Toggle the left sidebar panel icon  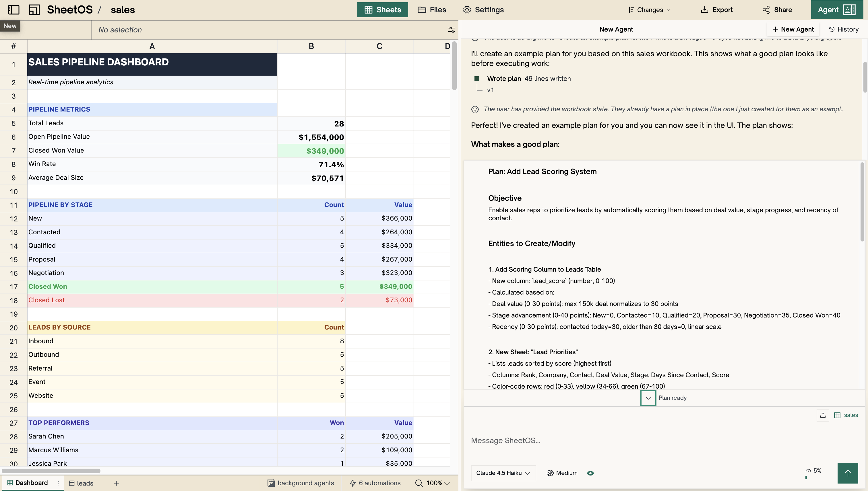(x=13, y=10)
